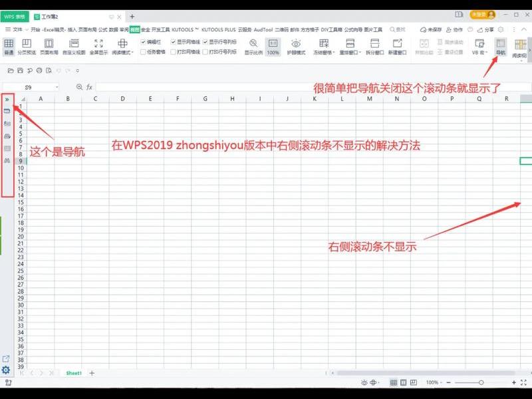Collapse the ribbon with the chevron

pyautogui.click(x=524, y=29)
